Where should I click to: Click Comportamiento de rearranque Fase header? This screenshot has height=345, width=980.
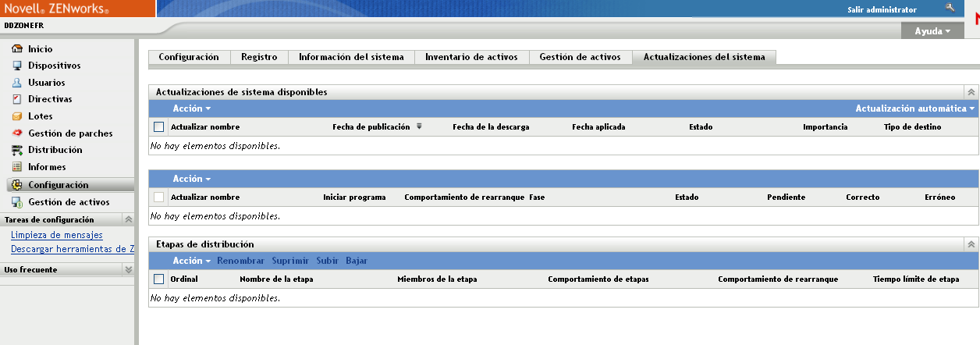[474, 197]
